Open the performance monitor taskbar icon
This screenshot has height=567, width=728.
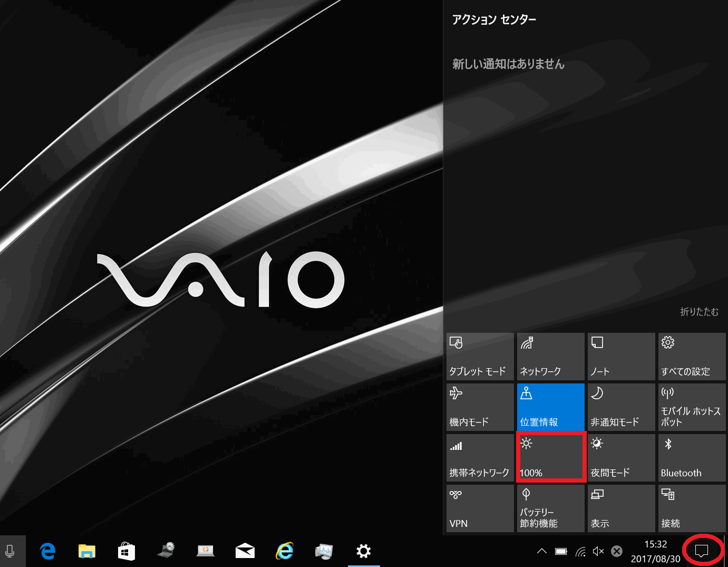(x=324, y=552)
